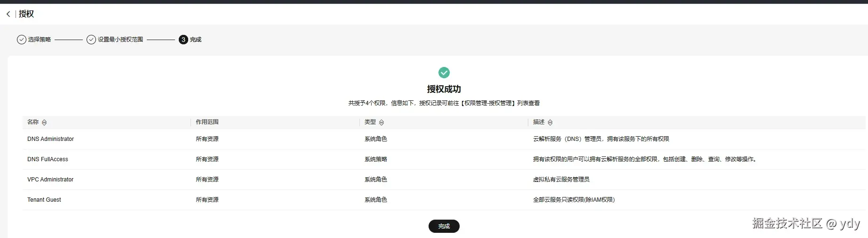Click 系统角色 in the DNS Administrator row
This screenshot has width=868, height=238.
coord(376,139)
